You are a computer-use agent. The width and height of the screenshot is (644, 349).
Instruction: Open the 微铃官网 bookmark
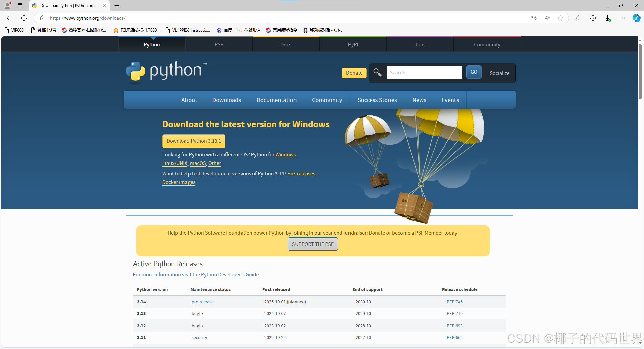pos(84,30)
